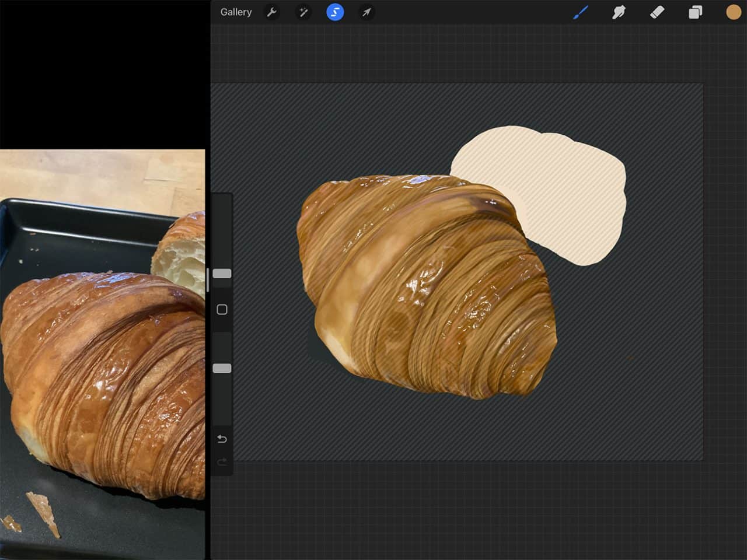Tap the square Modify button in sidebar

pos(222,310)
